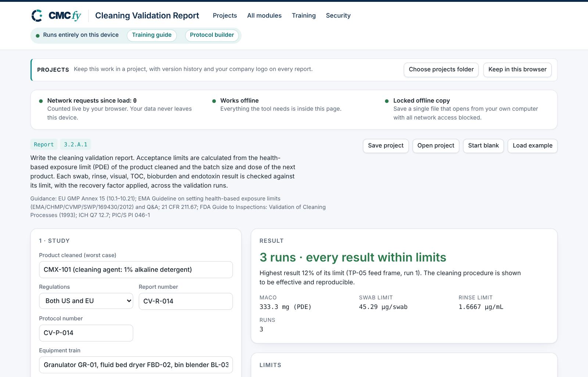Viewport: 588px width, 377px height.
Task: Click the green dot beside Runs entirely on this device
Action: tap(37, 36)
